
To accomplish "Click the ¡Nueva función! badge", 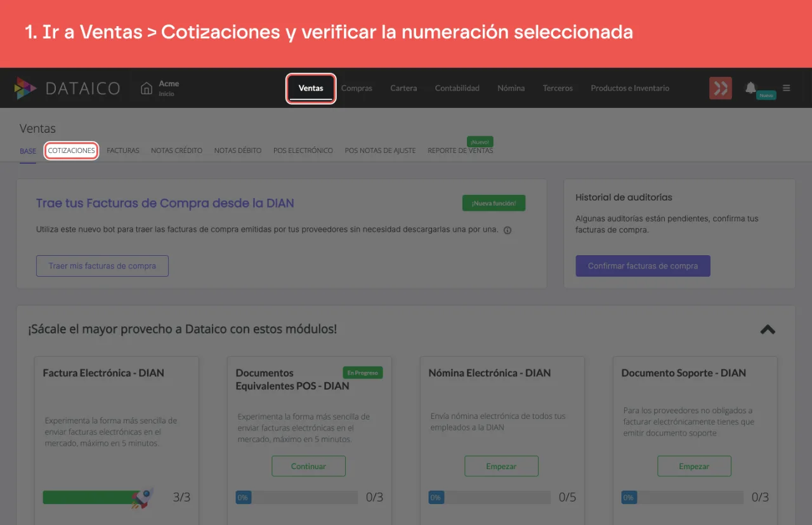I will pos(494,203).
